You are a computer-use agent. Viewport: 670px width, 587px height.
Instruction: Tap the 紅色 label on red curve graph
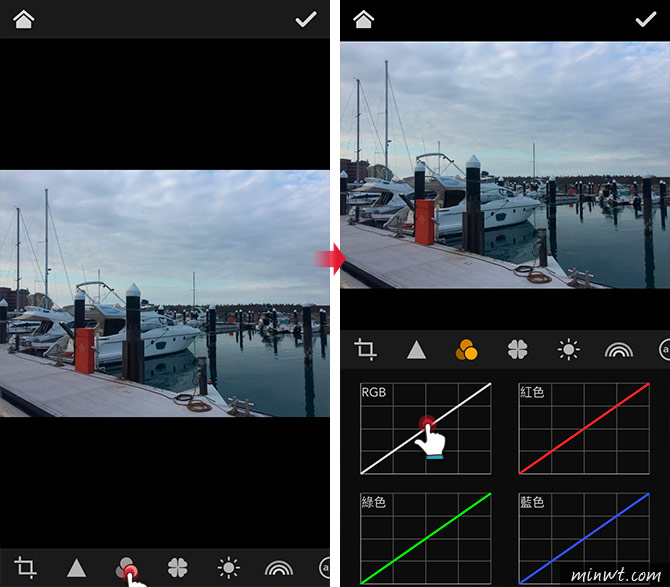[x=532, y=392]
